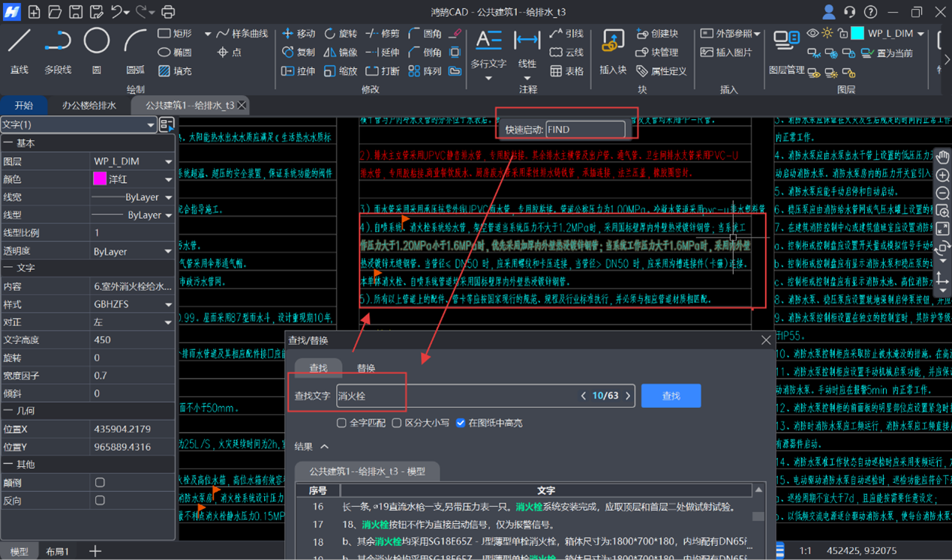This screenshot has width=952, height=560.
Task: Enable the 全字匹配 checkbox
Action: point(342,423)
